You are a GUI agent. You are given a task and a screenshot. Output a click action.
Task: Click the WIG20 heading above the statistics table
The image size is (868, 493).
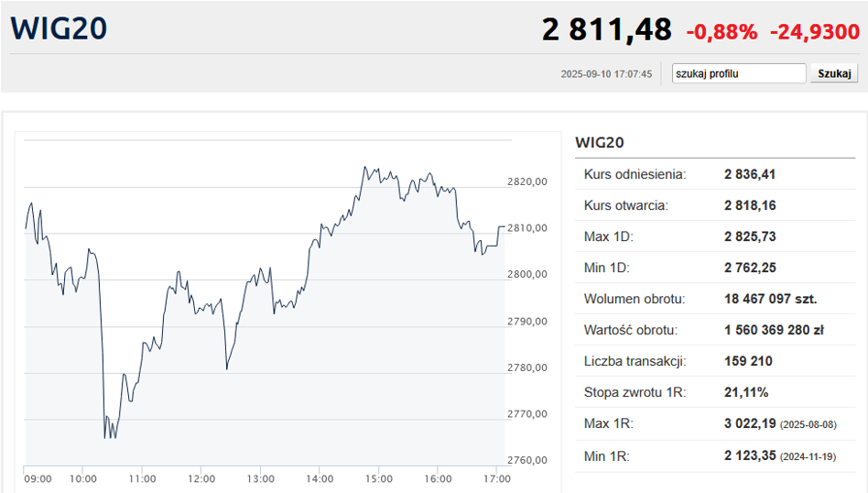pos(600,143)
